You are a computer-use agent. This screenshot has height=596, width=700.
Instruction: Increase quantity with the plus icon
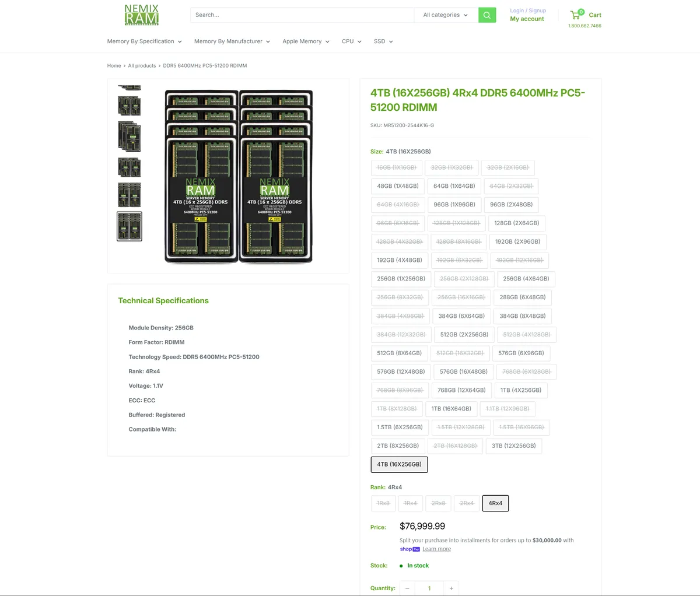pyautogui.click(x=451, y=588)
